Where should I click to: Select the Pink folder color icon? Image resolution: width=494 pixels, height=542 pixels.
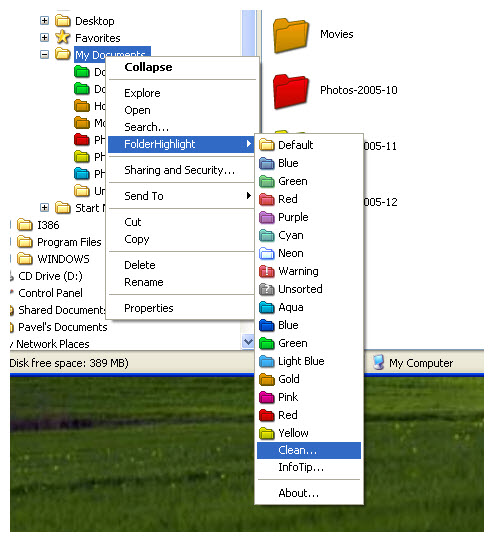tap(267, 397)
